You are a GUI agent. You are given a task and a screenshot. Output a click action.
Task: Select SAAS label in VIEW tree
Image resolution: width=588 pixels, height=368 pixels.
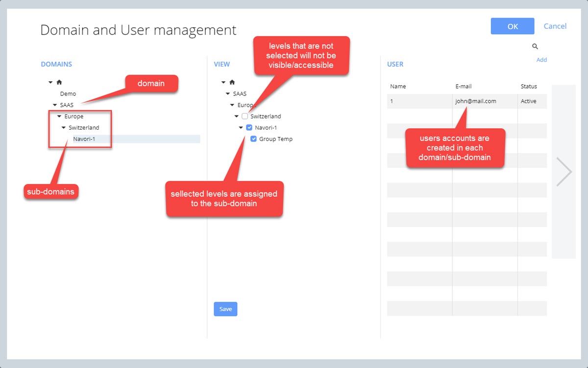(x=240, y=94)
